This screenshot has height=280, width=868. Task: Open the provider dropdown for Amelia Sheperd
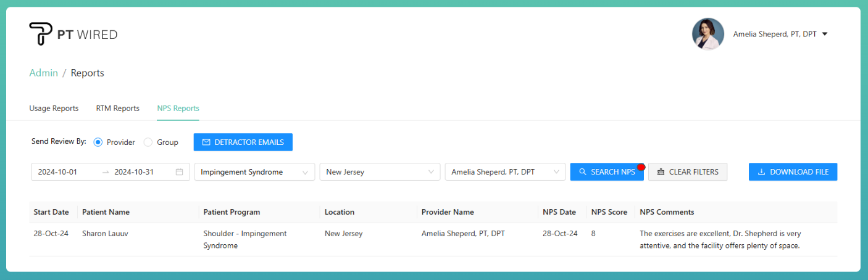tap(504, 172)
